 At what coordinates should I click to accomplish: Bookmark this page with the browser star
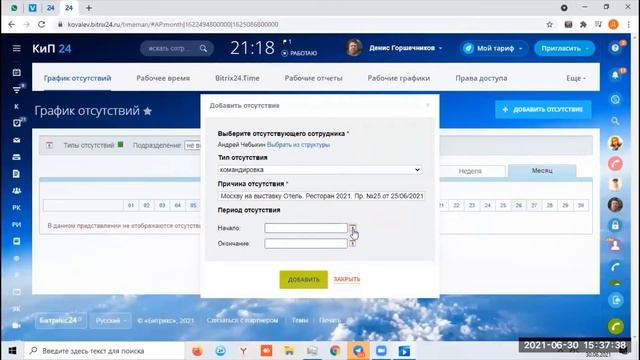(549, 24)
